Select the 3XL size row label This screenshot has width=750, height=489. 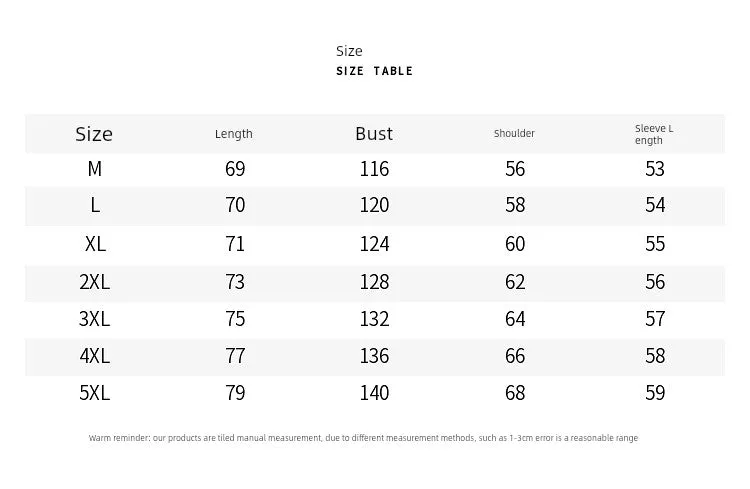pos(95,319)
